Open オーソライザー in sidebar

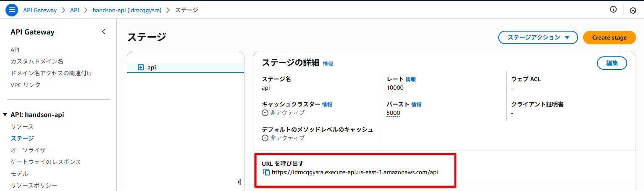(x=31, y=150)
